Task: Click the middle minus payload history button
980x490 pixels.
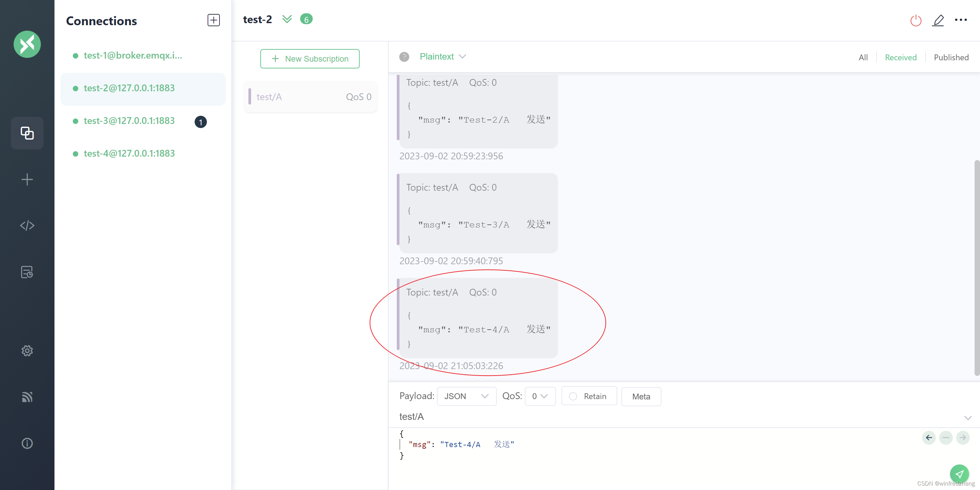Action: point(946,438)
